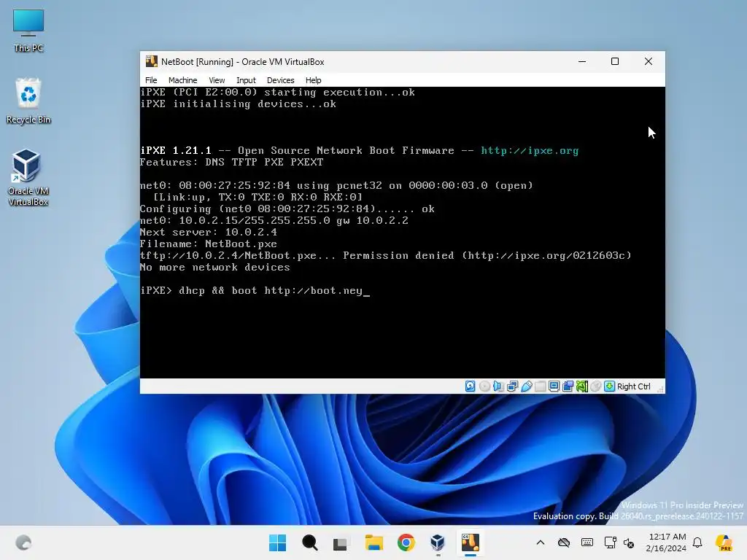Click the 'No more network devices' line
The image size is (747, 560).
coord(215,267)
